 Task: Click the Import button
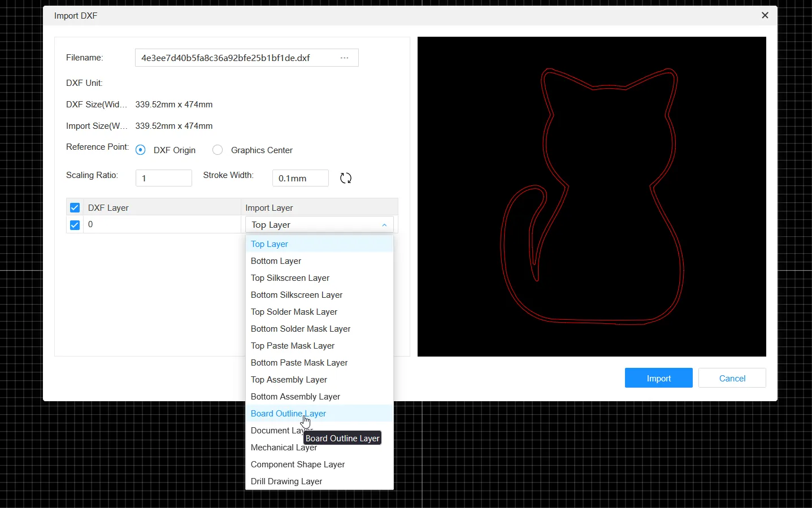(659, 378)
